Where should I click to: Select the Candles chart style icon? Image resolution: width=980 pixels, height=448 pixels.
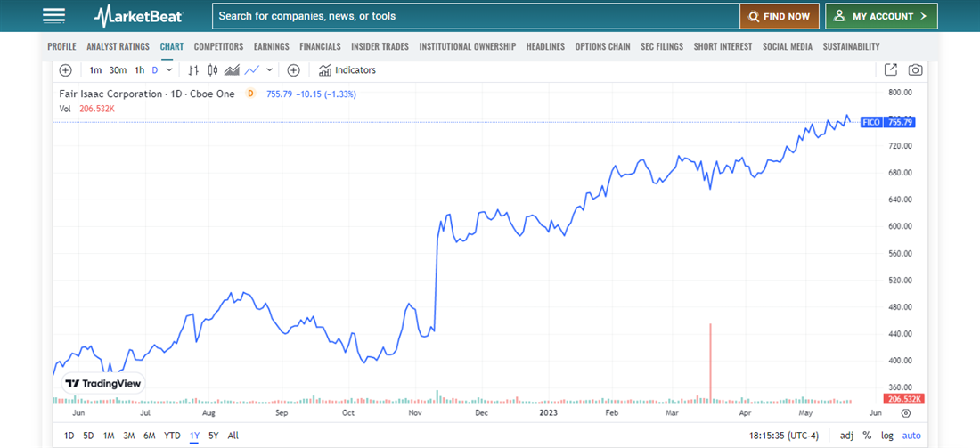click(x=212, y=70)
